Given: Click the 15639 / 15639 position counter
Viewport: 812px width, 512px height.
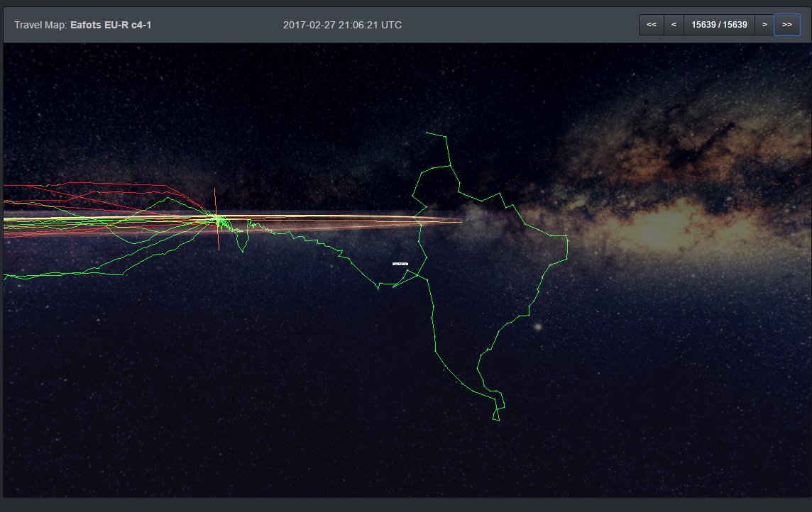Looking at the screenshot, I should (719, 25).
